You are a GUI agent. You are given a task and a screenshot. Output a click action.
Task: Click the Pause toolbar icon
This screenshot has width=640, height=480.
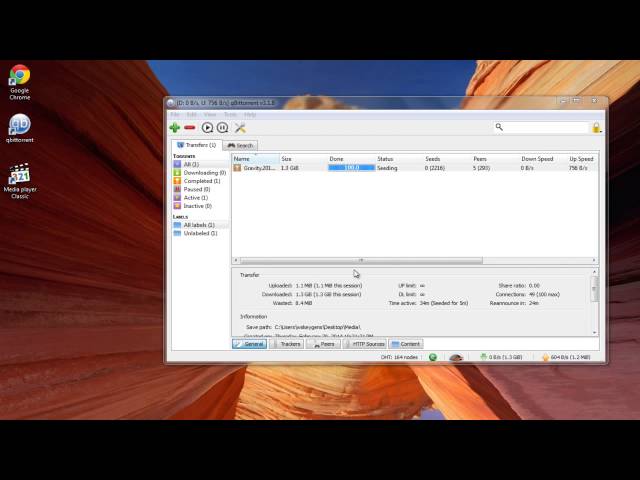click(x=222, y=128)
